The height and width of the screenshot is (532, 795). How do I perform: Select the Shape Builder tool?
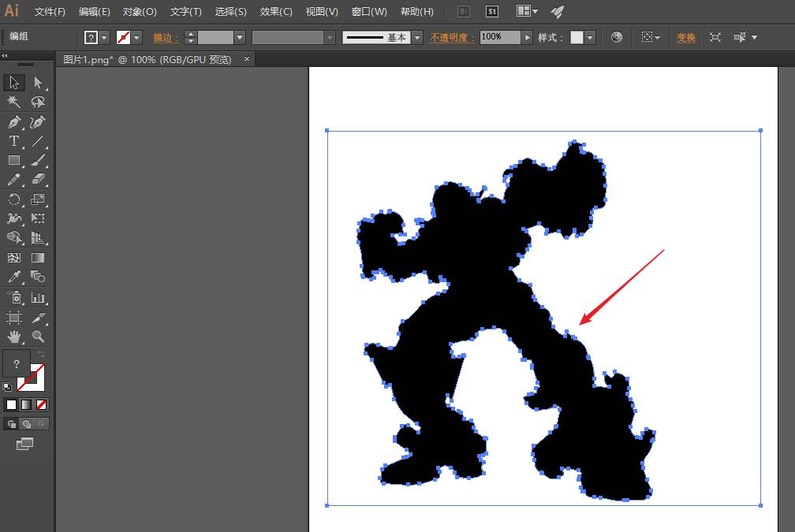coord(14,238)
